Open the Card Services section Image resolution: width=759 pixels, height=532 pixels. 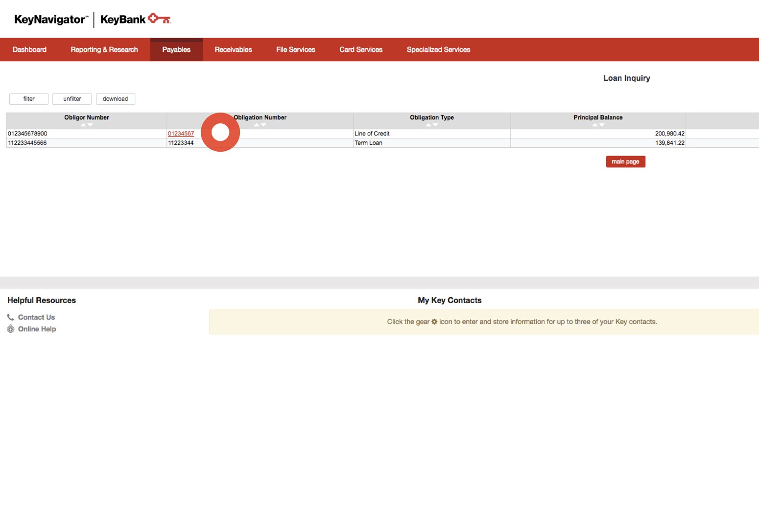(x=361, y=49)
